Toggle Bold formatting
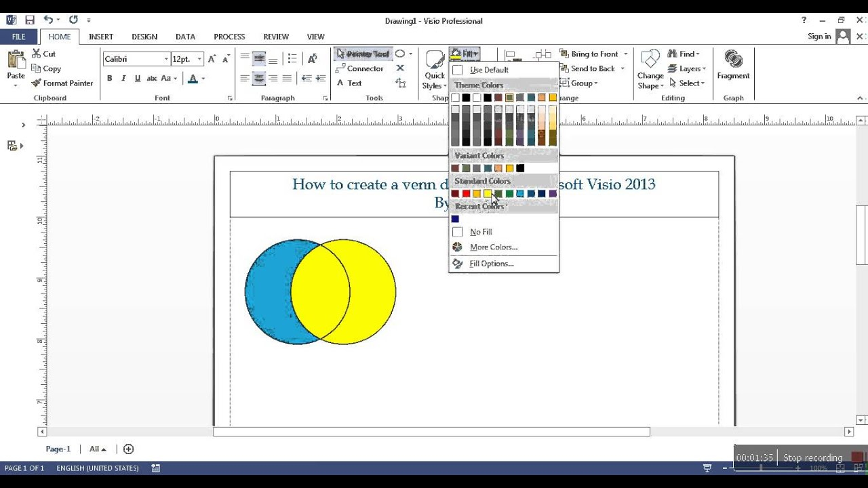The height and width of the screenshot is (488, 868). (x=109, y=79)
